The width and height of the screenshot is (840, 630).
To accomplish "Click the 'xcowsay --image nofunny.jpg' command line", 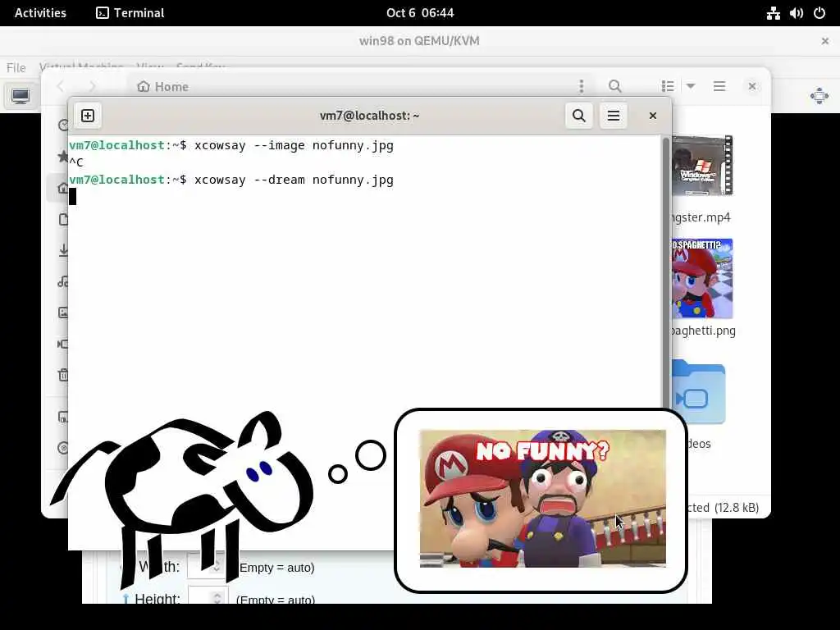I will click(x=294, y=146).
